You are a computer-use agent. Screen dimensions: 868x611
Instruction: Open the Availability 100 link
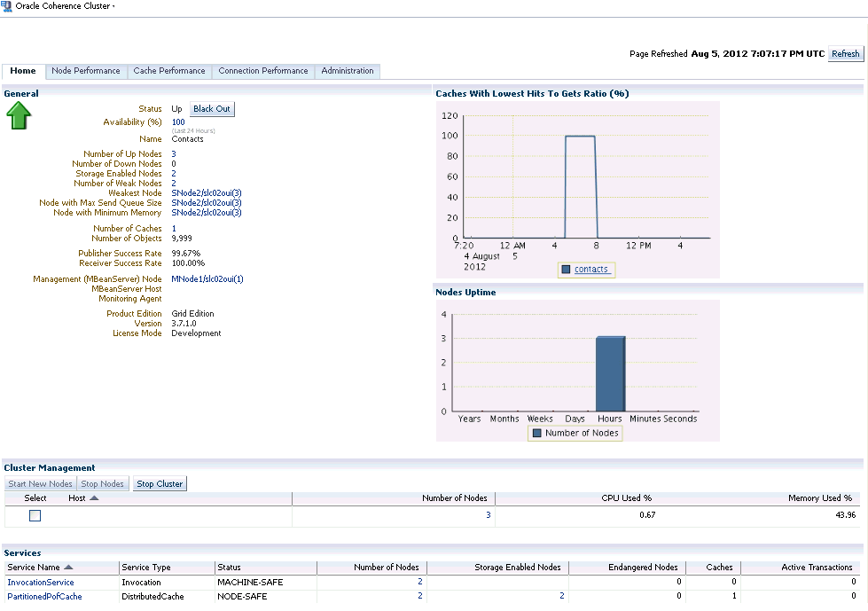pos(178,122)
